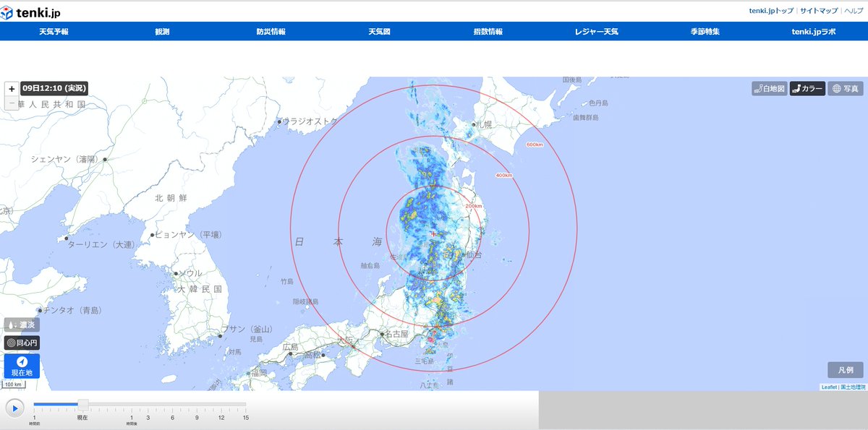
Task: Open the 指数情報 menu
Action: pos(488,32)
